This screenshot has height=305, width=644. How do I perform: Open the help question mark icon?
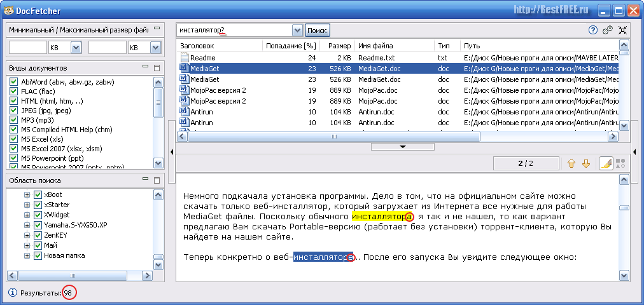pos(593,30)
